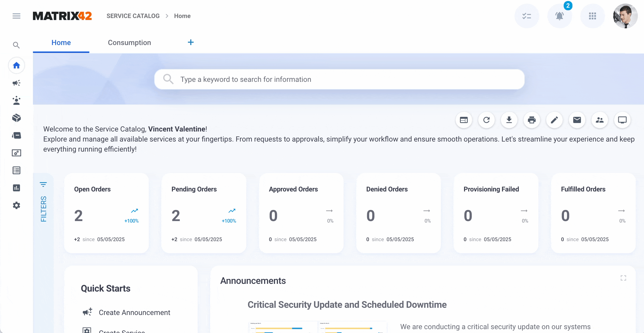Open the applications grid launcher

[593, 16]
